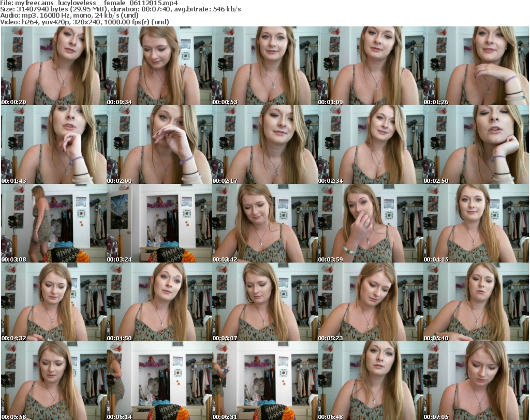Viewport: 530px width, 420px height.
Task: Choose the frame labeled 00:01:26
Action: tap(476, 66)
